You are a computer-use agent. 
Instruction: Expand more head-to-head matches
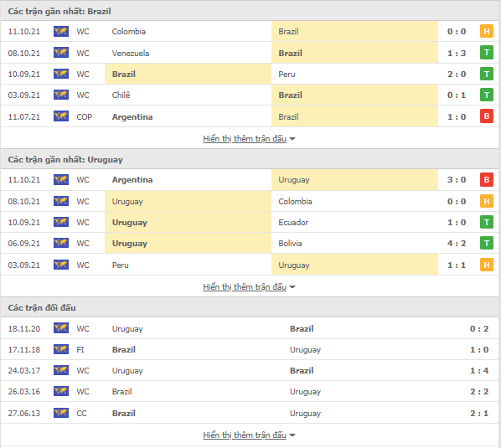point(249,435)
